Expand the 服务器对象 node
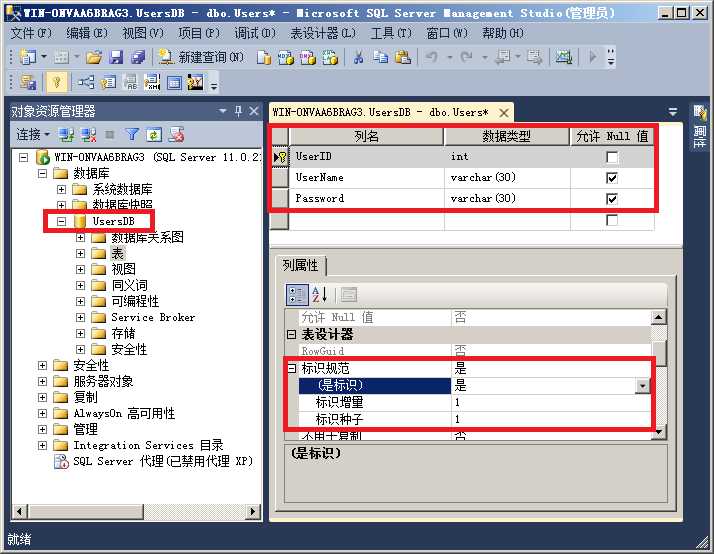 coord(42,381)
